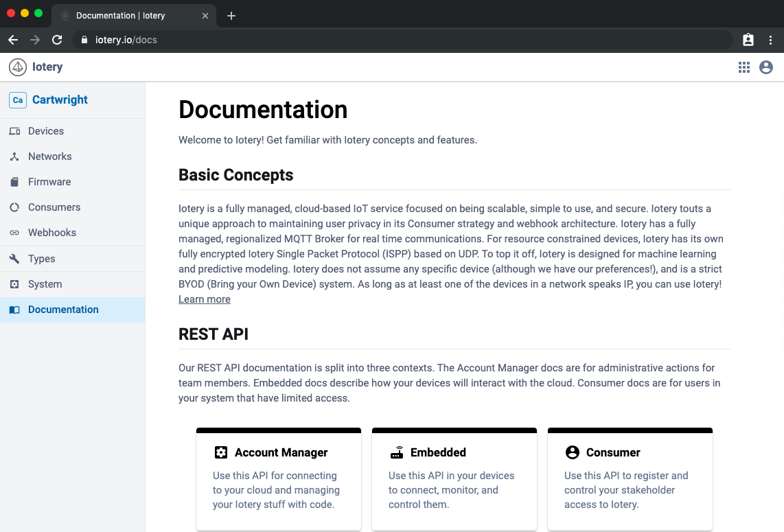Click the REST API heading

point(214,334)
